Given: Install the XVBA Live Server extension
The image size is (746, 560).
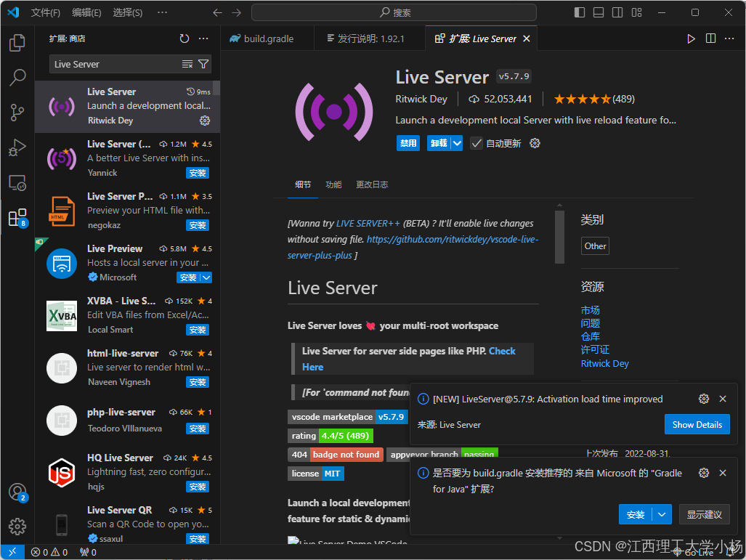Looking at the screenshot, I should pyautogui.click(x=198, y=330).
